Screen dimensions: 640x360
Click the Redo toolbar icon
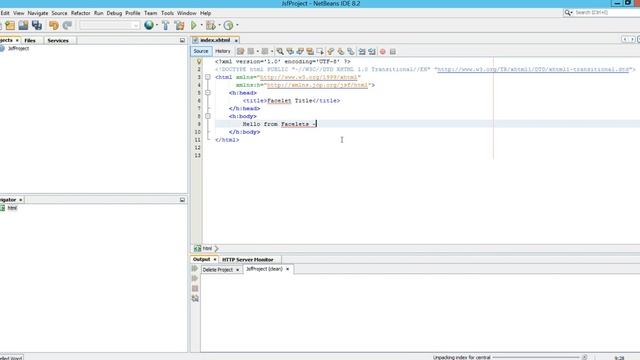[67, 25]
